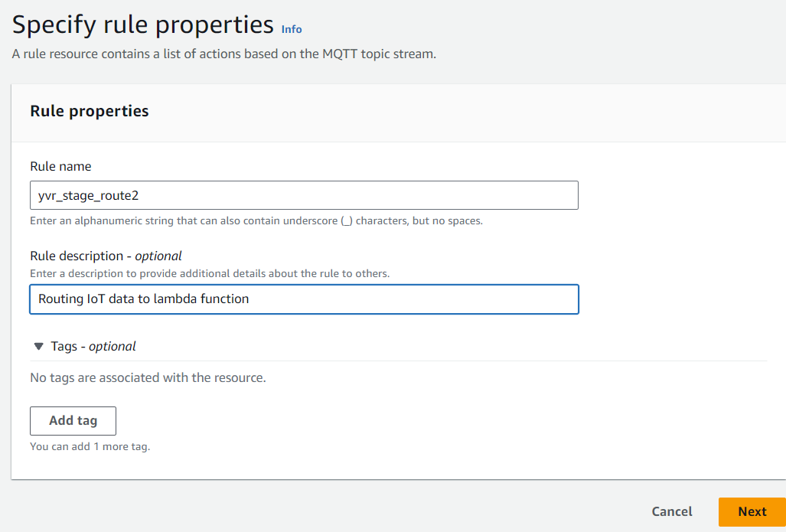Viewport: 786px width, 532px height.
Task: Focus the Rule name input field
Action: (304, 195)
